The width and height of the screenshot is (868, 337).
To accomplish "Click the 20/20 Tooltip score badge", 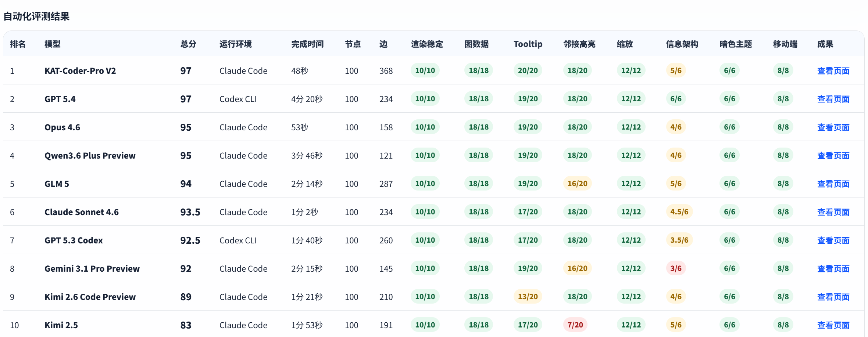I will [528, 70].
